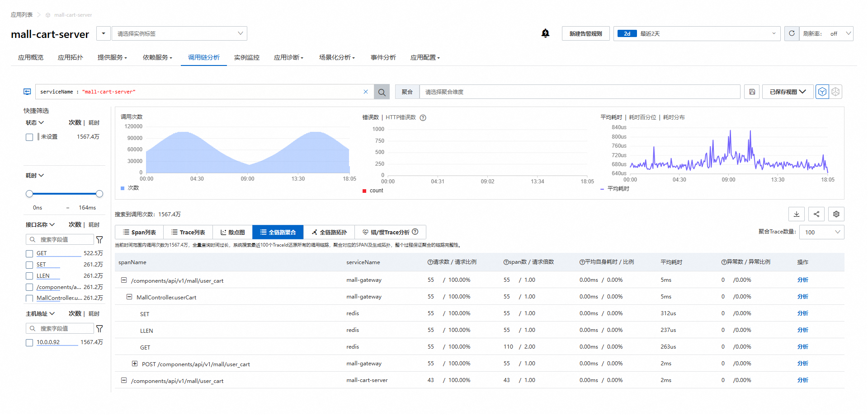The image size is (868, 415).
Task: Check the GET interface checkbox
Action: 29,254
